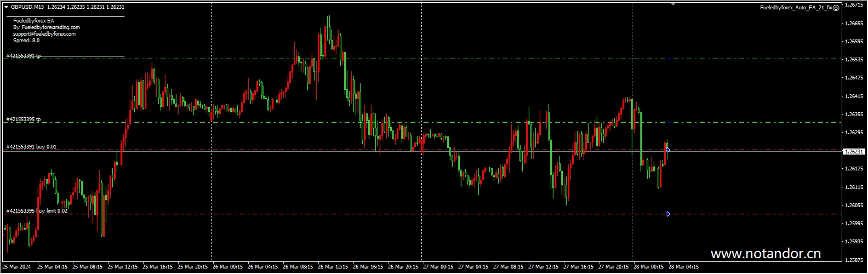Click the '#421553395 tp' order label

[24, 119]
